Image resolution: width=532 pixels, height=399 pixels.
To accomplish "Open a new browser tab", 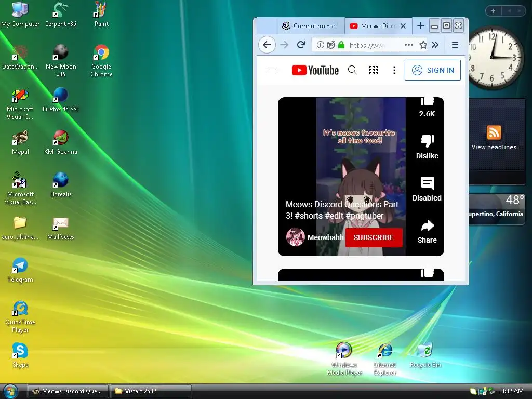I will pos(421,25).
